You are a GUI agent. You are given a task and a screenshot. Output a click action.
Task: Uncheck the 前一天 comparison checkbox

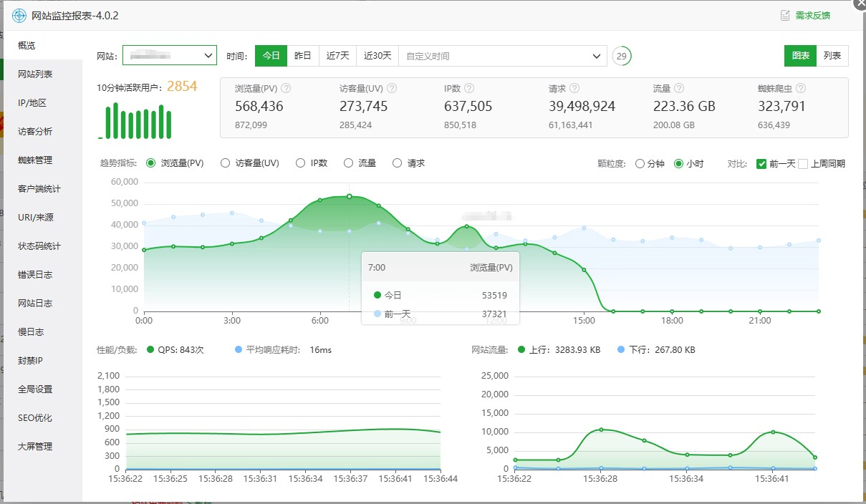(x=762, y=163)
